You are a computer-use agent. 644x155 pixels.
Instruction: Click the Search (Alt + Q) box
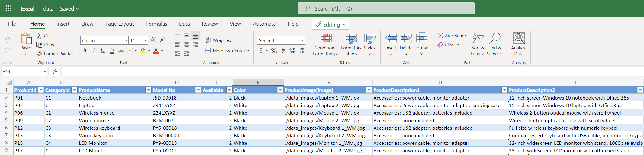[386, 8]
